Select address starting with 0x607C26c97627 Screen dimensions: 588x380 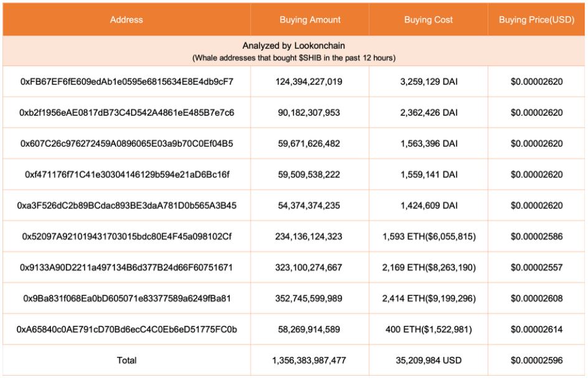[x=127, y=144]
